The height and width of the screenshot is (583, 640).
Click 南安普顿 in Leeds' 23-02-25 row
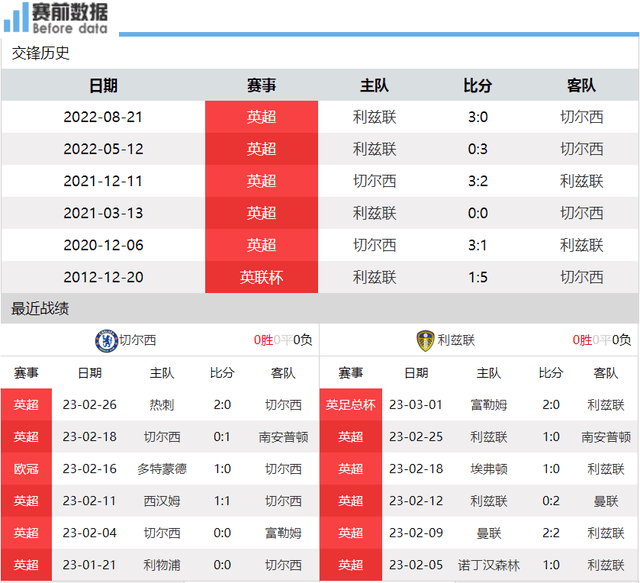coord(606,437)
